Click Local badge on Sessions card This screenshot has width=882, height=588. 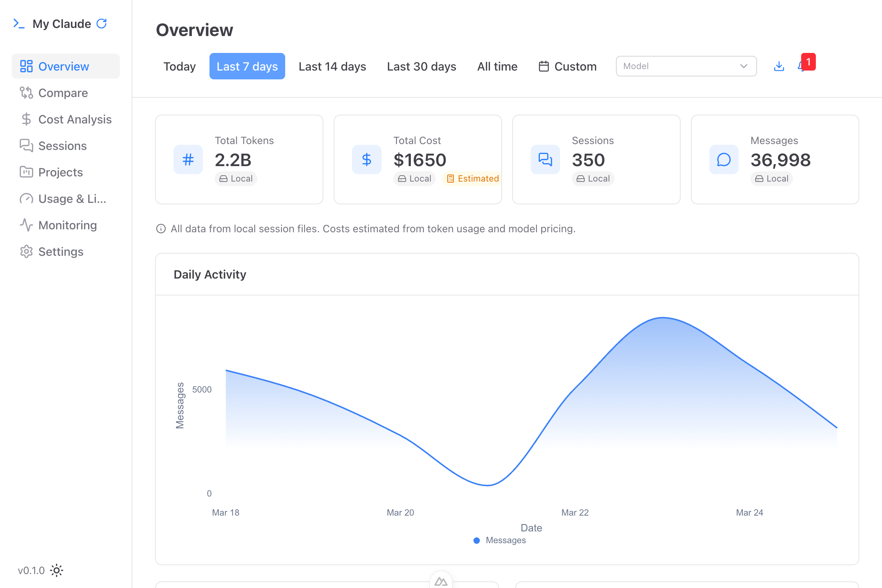pos(593,179)
